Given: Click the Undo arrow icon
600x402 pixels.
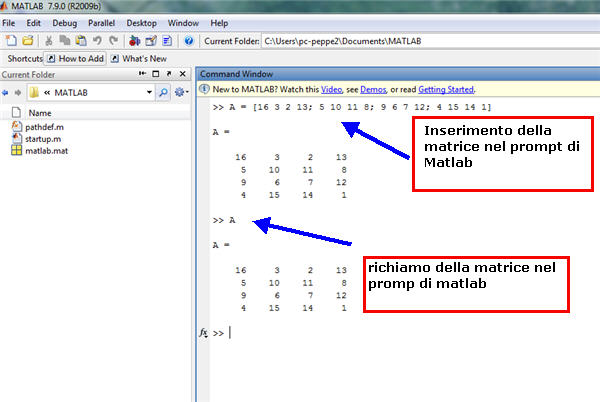Looking at the screenshot, I should tap(97, 41).
